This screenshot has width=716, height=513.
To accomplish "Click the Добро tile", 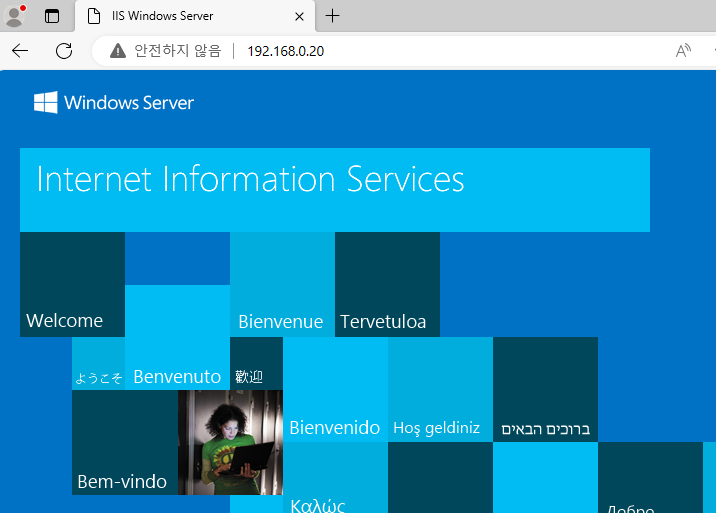I will click(650, 477).
